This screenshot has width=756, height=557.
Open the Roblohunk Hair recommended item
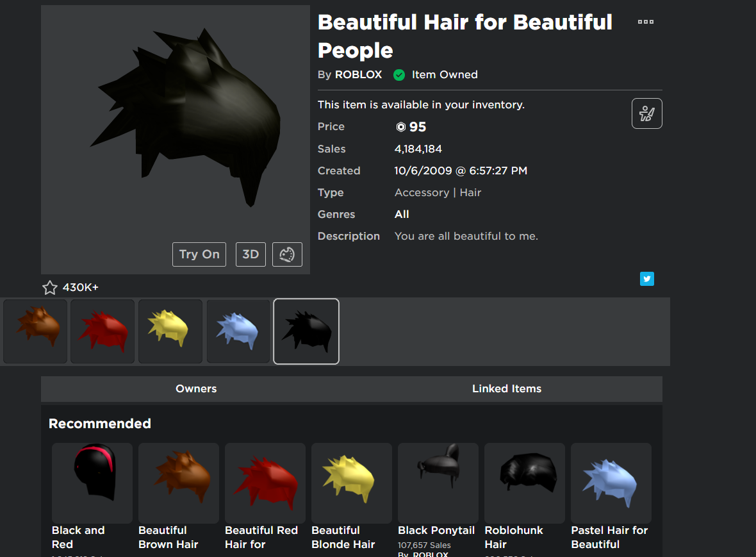coord(524,483)
